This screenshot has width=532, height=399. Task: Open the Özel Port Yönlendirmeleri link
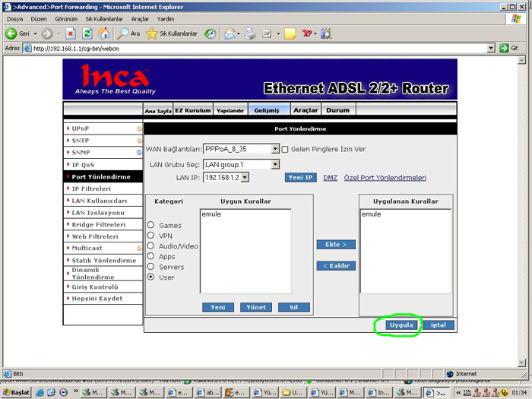tap(385, 178)
